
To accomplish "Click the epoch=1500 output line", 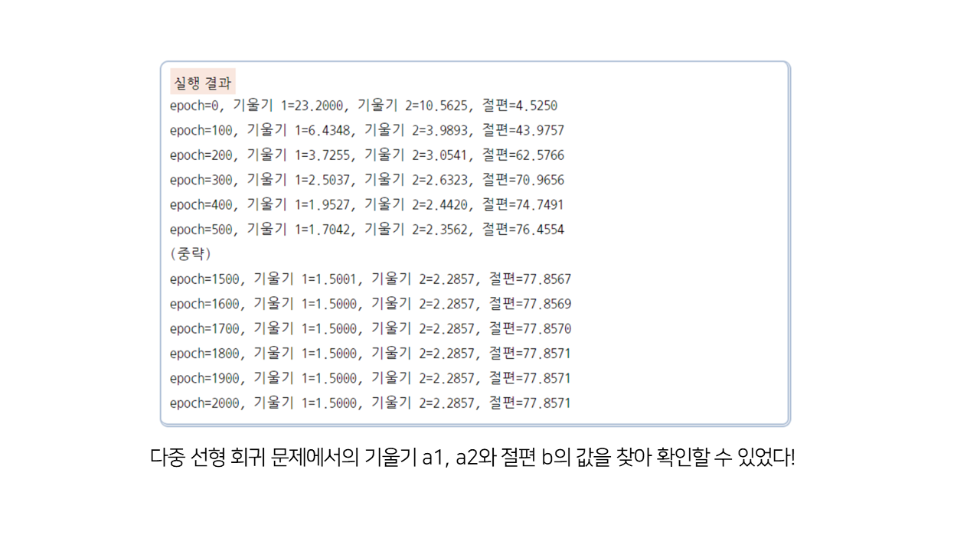I will click(x=371, y=279).
